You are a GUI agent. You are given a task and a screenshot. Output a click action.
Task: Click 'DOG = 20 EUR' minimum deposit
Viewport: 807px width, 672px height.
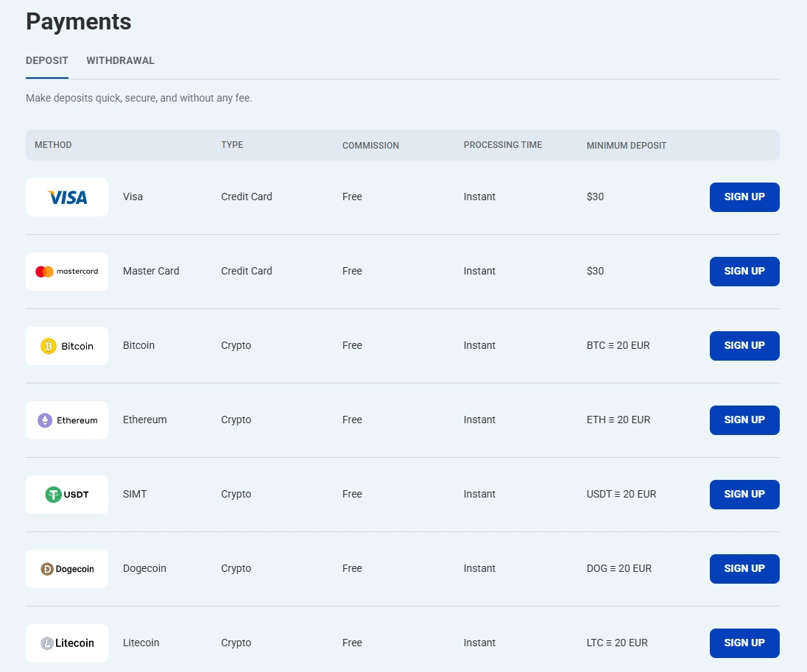pyautogui.click(x=619, y=568)
